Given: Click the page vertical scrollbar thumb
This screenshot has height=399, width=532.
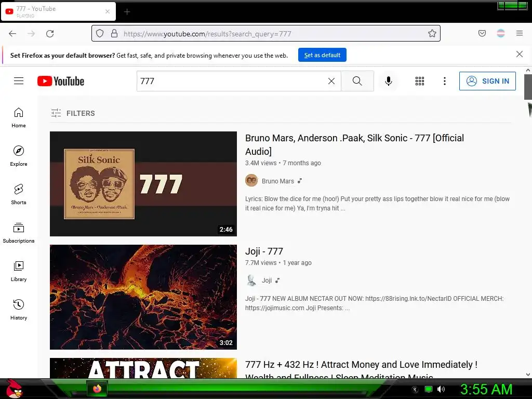Looking at the screenshot, I should pyautogui.click(x=528, y=87).
